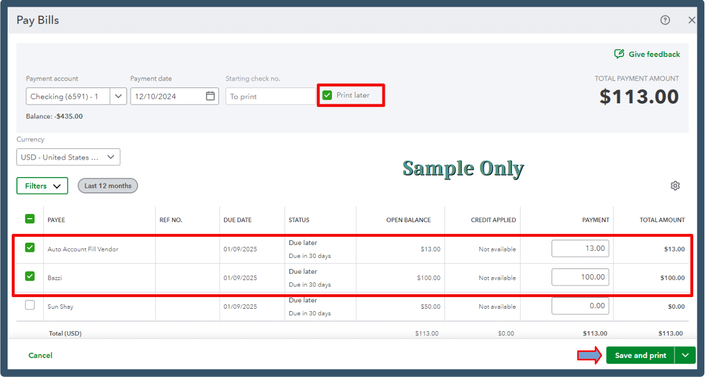This screenshot has height=377, width=705.
Task: Click the Save and print button
Action: click(640, 355)
